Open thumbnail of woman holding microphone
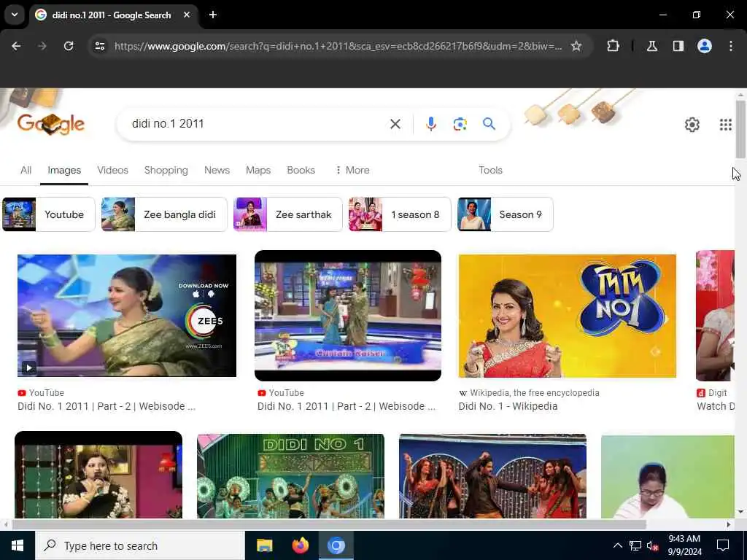 click(x=98, y=475)
